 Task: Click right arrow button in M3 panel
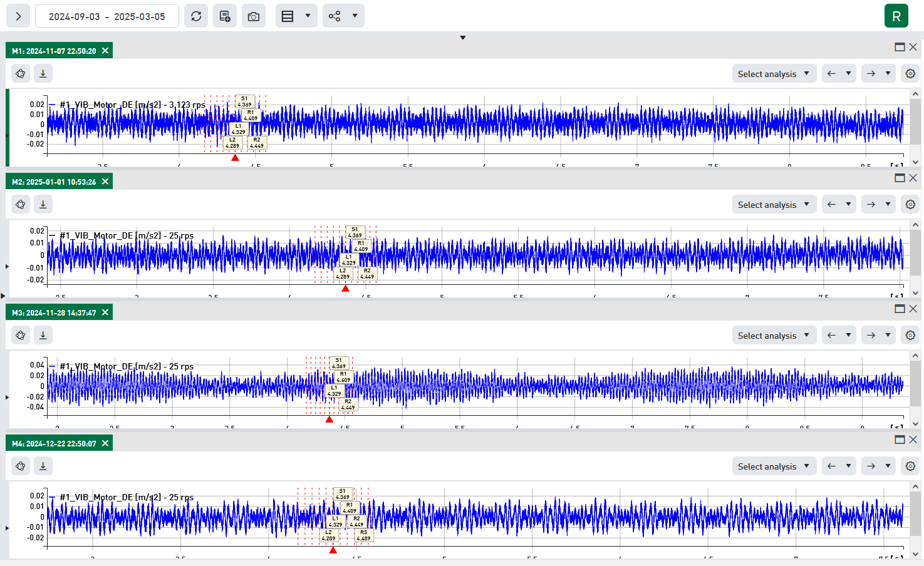pos(871,336)
